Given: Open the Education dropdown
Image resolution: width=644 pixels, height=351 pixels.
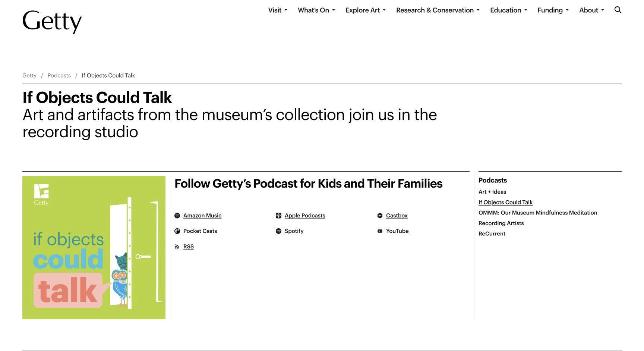Looking at the screenshot, I should tap(508, 10).
